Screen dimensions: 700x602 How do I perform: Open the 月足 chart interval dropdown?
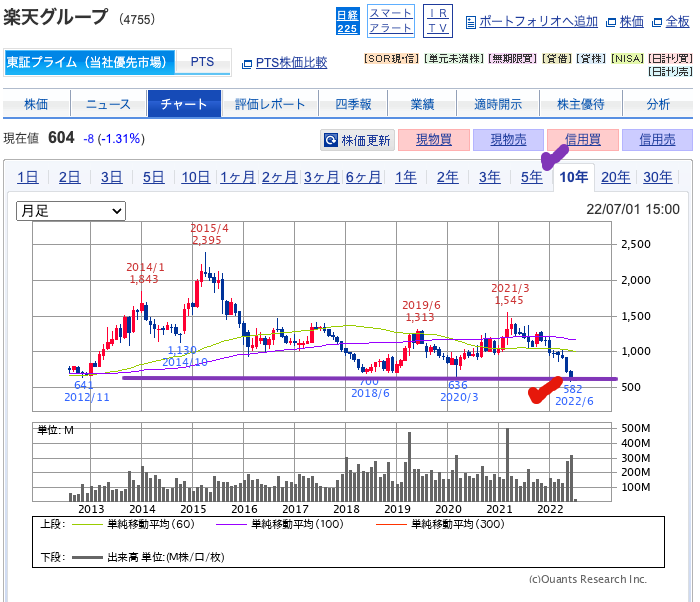[71, 211]
